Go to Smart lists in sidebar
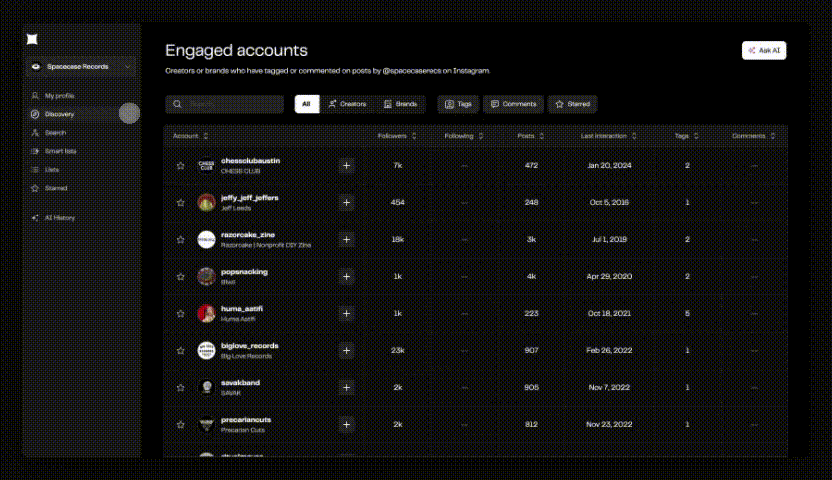This screenshot has height=480, width=832. (60, 151)
